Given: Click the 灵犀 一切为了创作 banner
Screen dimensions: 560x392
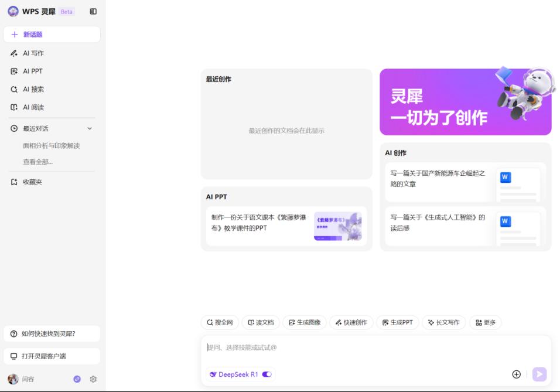Looking at the screenshot, I should [x=465, y=102].
